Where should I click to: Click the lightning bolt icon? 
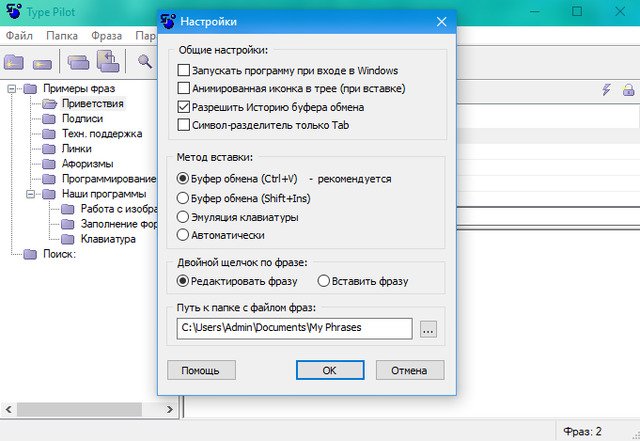pos(606,90)
